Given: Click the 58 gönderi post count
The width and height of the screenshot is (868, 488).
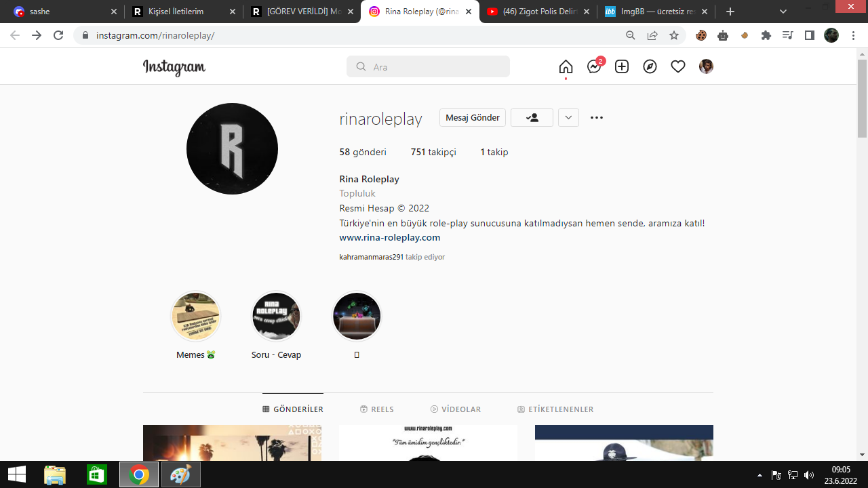Looking at the screenshot, I should pyautogui.click(x=363, y=152).
